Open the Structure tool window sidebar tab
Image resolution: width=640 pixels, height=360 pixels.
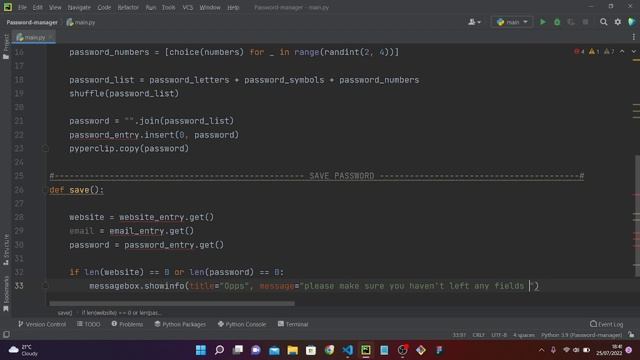6,249
